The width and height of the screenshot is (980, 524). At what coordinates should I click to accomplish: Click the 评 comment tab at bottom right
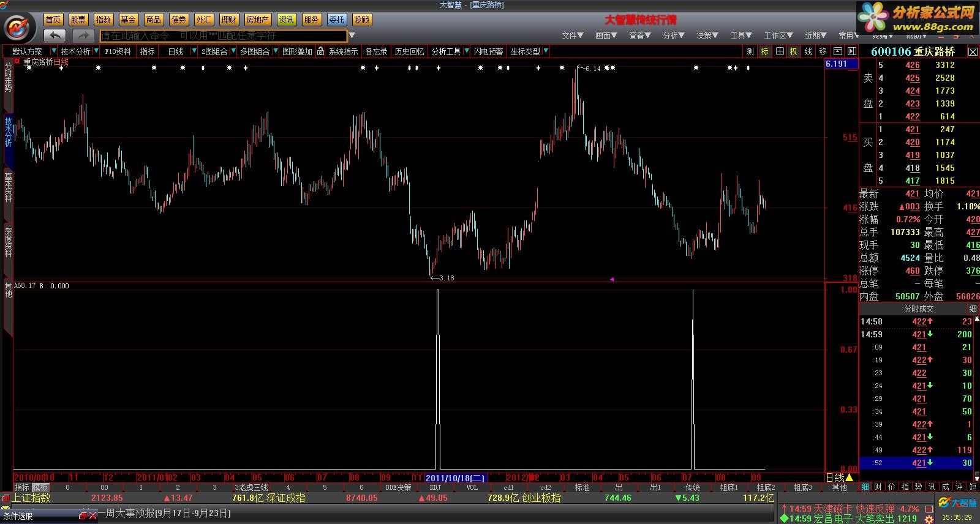[959, 487]
